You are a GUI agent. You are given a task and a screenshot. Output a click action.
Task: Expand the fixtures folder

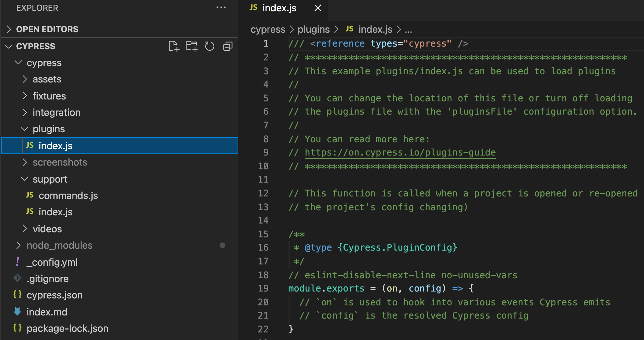(x=25, y=96)
